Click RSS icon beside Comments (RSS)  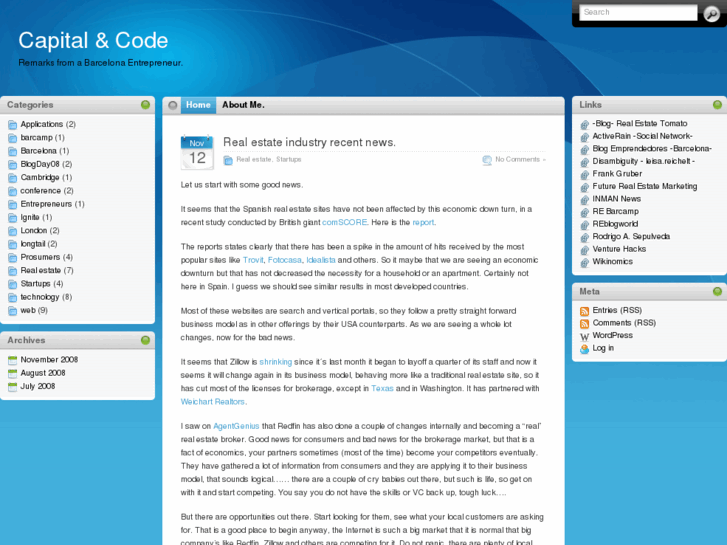tap(585, 323)
